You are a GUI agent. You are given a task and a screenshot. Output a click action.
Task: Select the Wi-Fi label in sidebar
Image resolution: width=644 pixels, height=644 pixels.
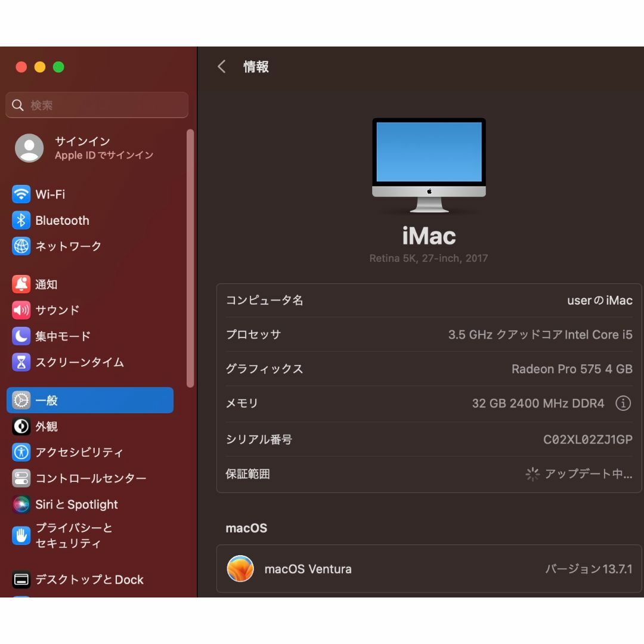pos(50,194)
